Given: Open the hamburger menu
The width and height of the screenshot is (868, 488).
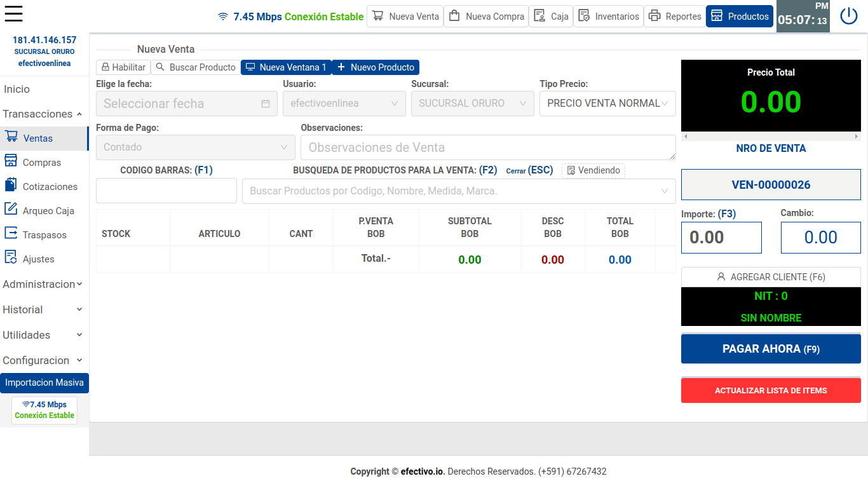Looking at the screenshot, I should [13, 13].
